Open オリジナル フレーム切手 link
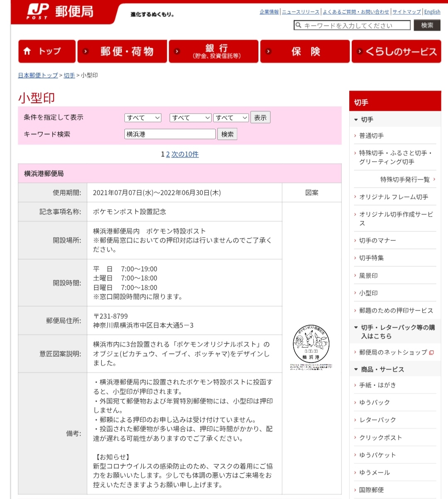 coord(394,197)
